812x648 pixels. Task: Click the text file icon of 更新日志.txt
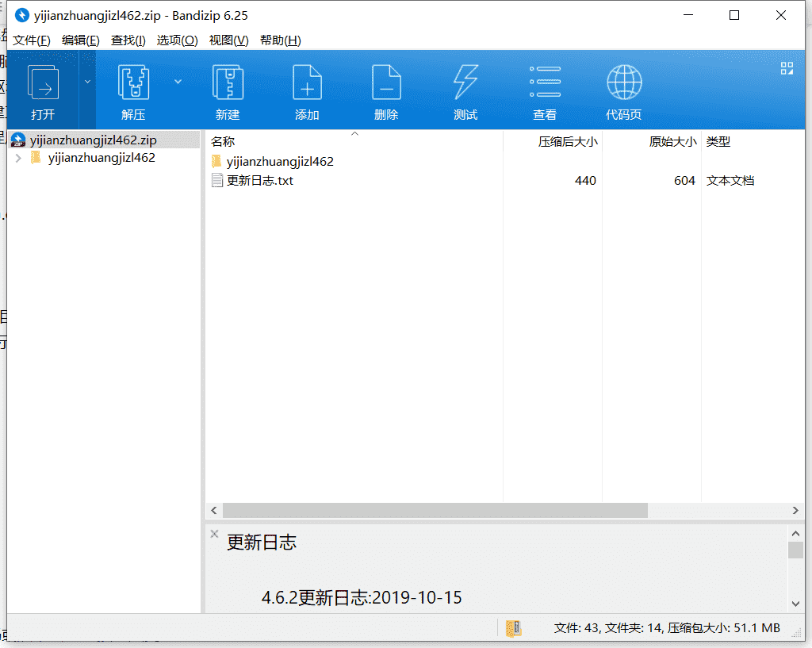217,180
